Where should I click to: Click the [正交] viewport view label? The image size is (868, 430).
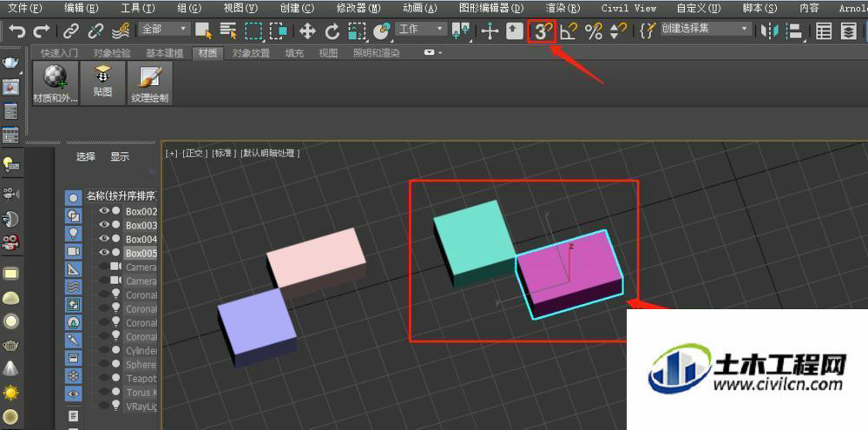(194, 154)
